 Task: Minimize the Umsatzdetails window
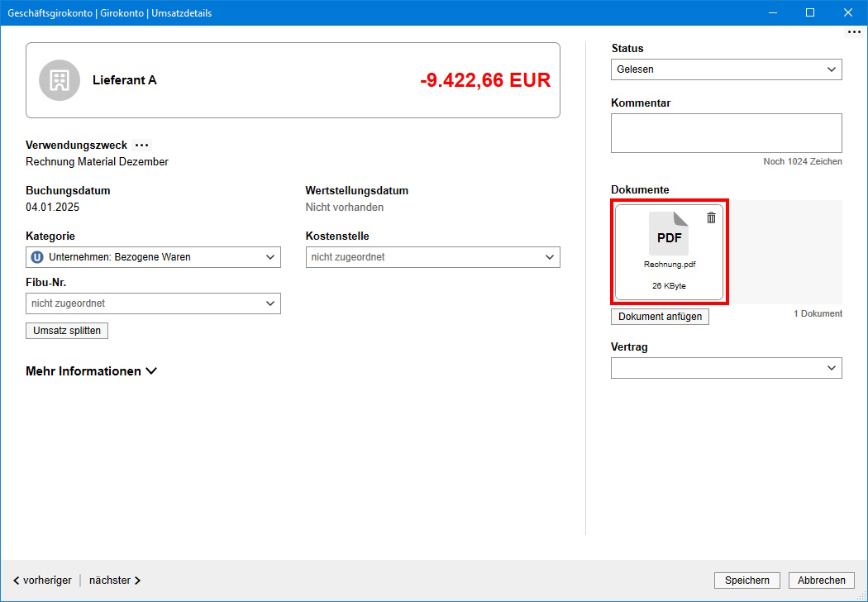[771, 12]
